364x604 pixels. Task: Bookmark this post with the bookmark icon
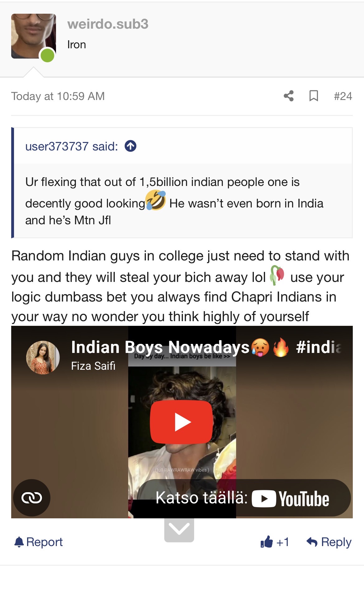(x=314, y=96)
